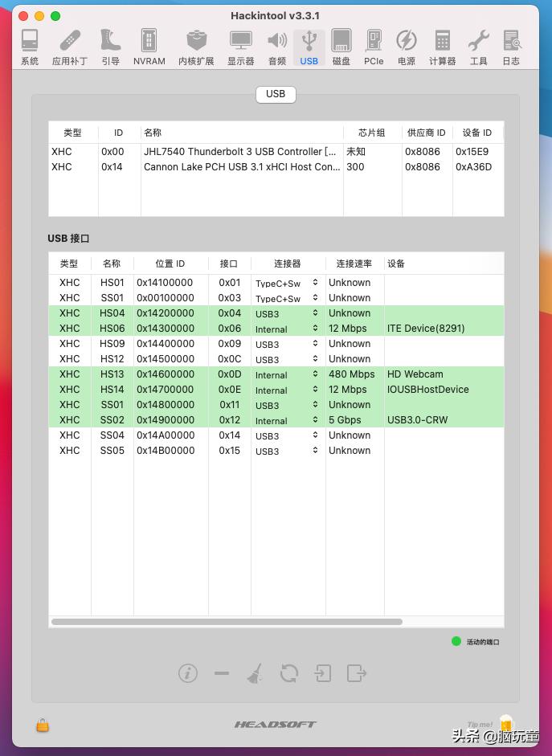Open the 日志 log section
552x756 pixels.
coord(511,47)
